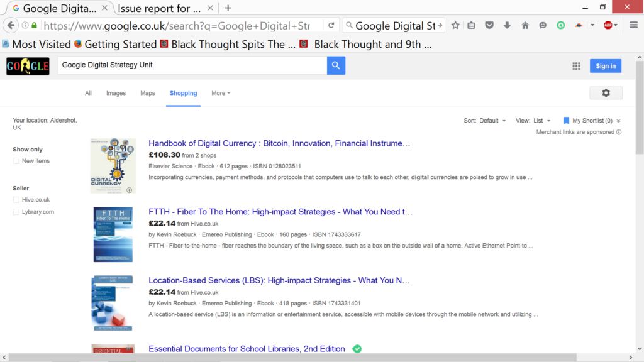Filter by seller Lybrary.com checkbox
The height and width of the screenshot is (362, 644).
tap(16, 212)
